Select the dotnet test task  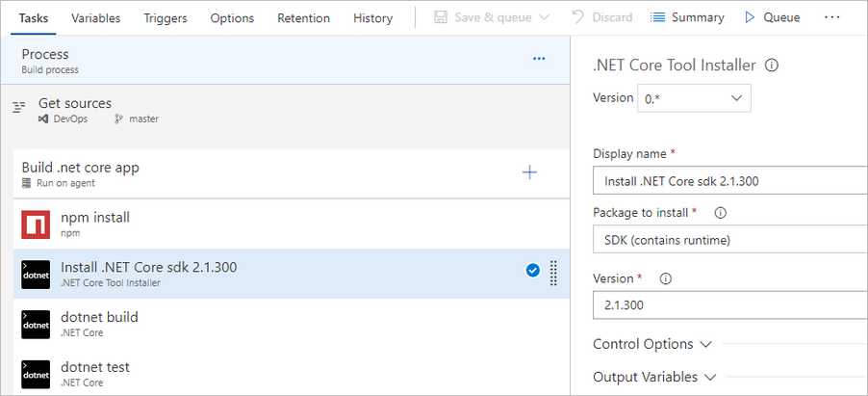point(292,373)
